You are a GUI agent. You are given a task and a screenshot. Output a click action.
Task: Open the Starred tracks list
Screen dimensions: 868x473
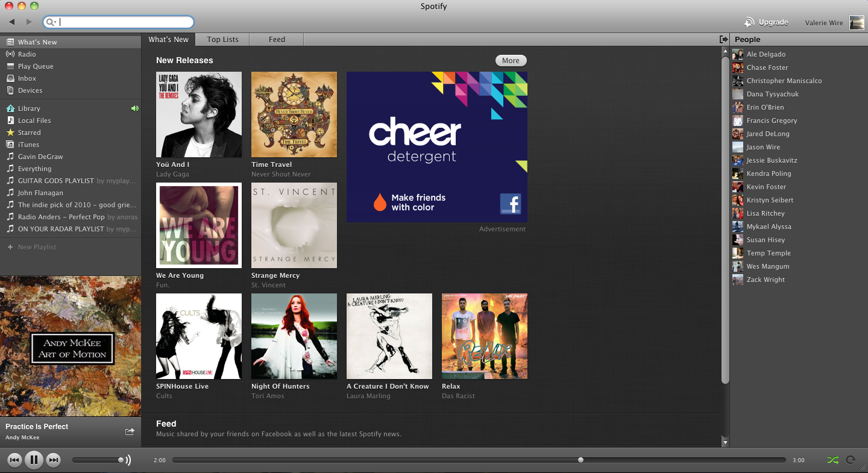[29, 133]
